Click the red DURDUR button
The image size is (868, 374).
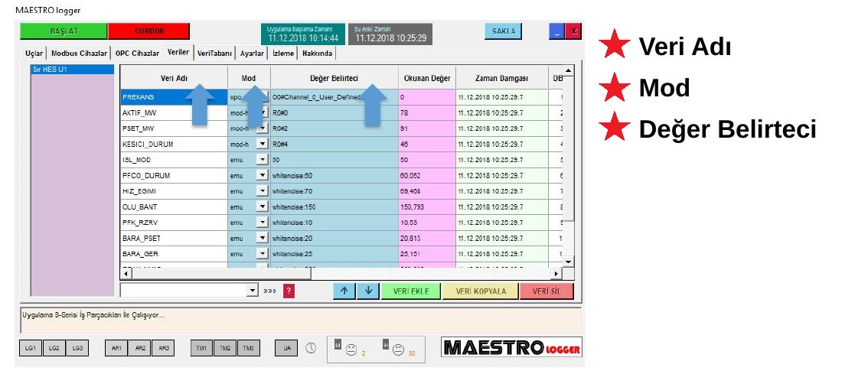pyautogui.click(x=149, y=31)
